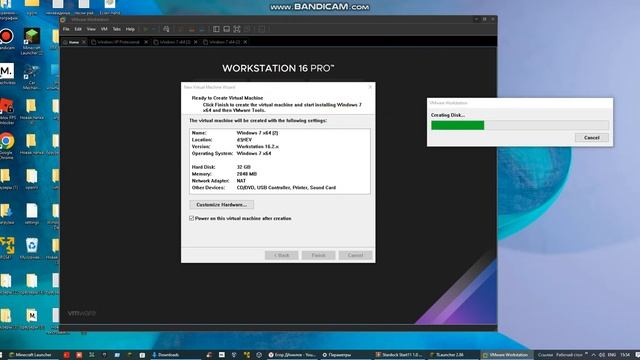Click the Finish button in wizard
This screenshot has height=360, width=640.
point(318,255)
